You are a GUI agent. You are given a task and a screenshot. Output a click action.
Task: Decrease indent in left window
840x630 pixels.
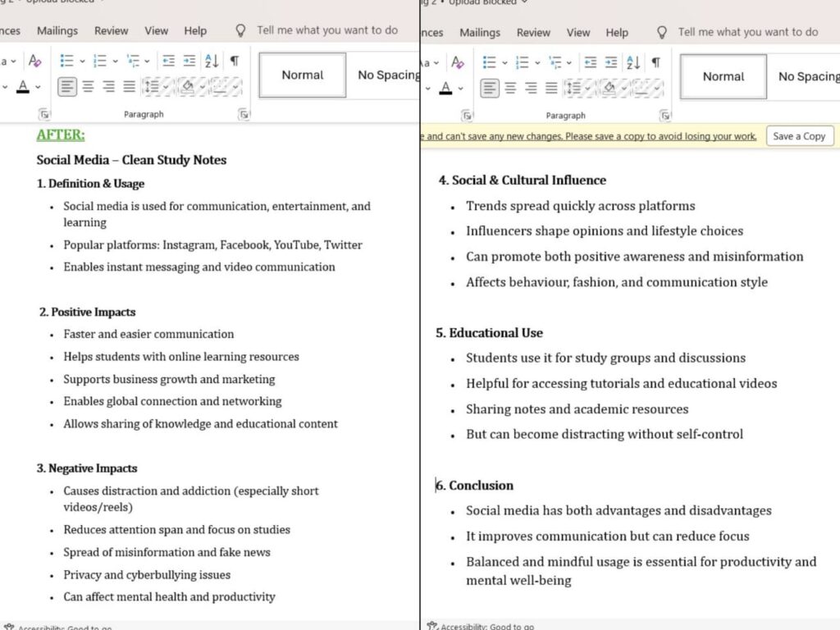tap(168, 61)
